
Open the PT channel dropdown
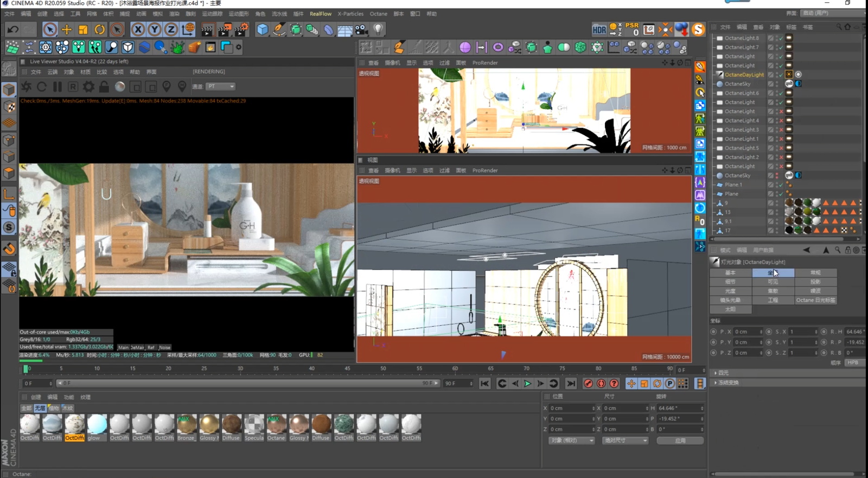(220, 86)
